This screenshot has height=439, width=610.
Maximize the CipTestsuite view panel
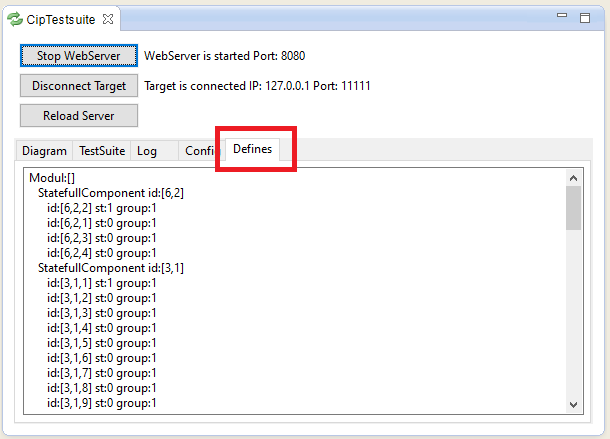[x=585, y=18]
